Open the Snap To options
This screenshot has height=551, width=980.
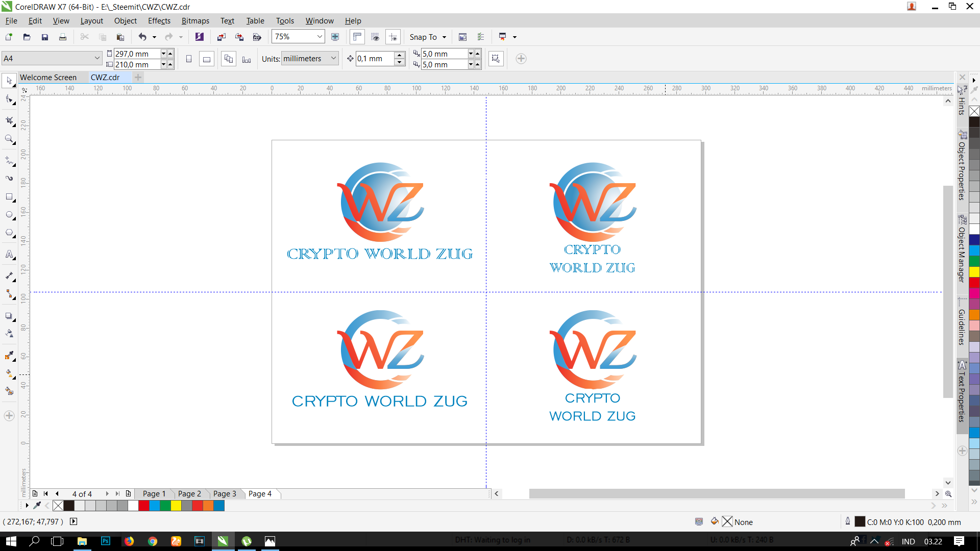click(428, 37)
